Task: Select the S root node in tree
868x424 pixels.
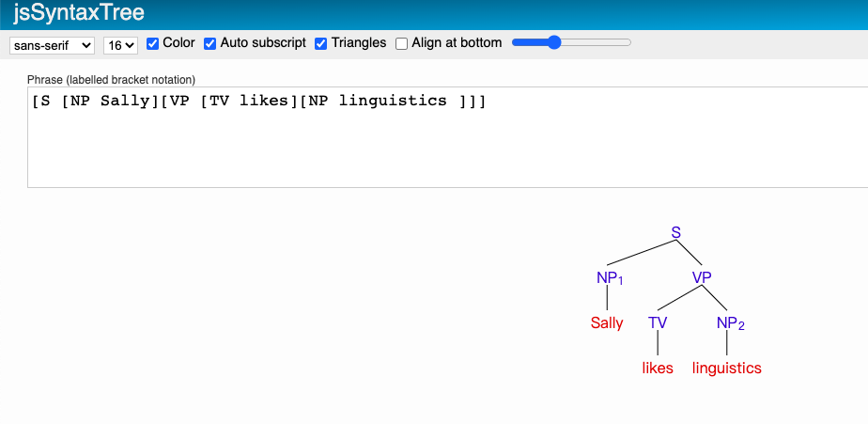Action: coord(676,233)
